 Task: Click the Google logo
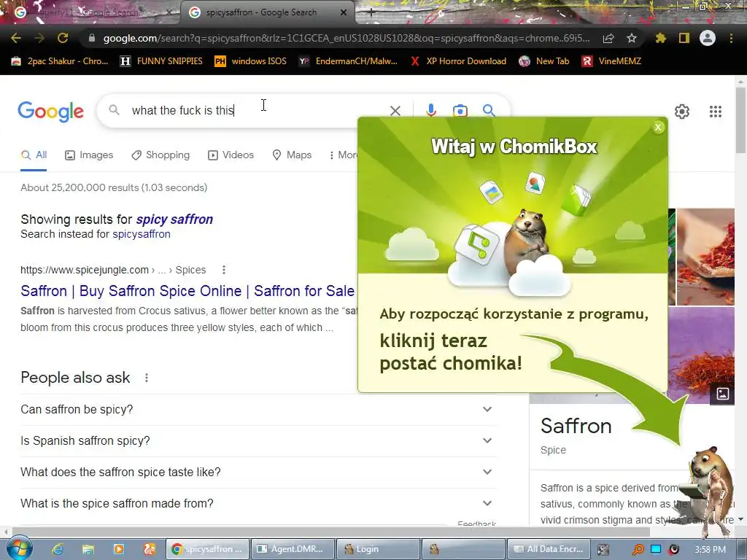(51, 112)
